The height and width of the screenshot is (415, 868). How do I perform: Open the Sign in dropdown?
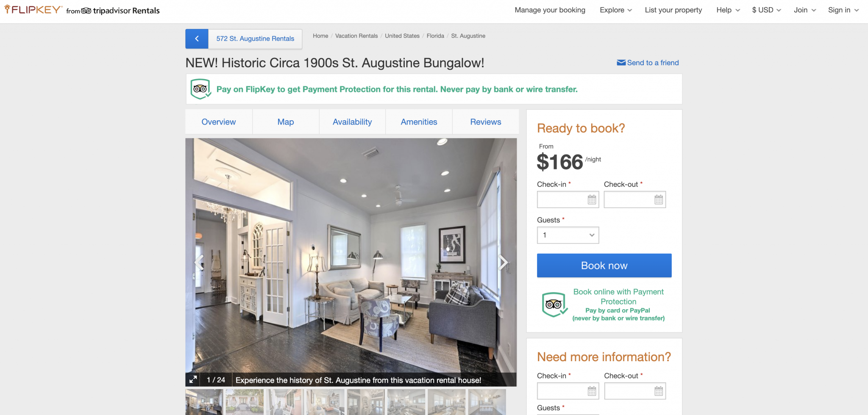pos(843,10)
